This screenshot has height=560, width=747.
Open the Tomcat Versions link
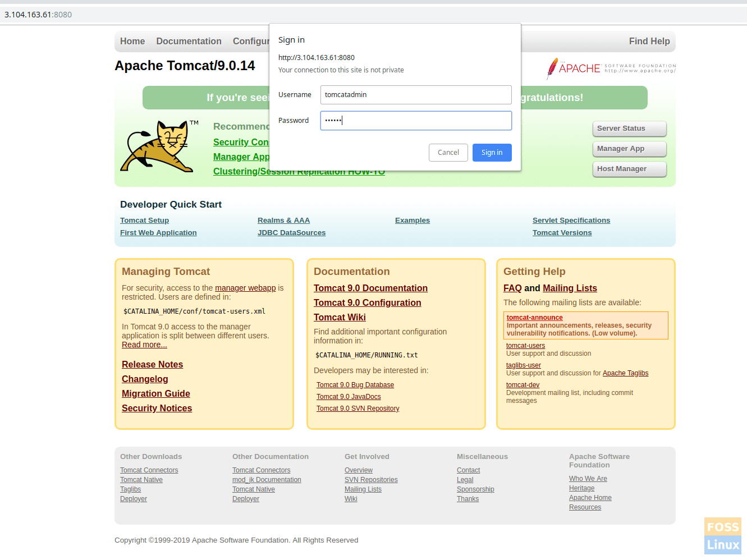pyautogui.click(x=562, y=233)
